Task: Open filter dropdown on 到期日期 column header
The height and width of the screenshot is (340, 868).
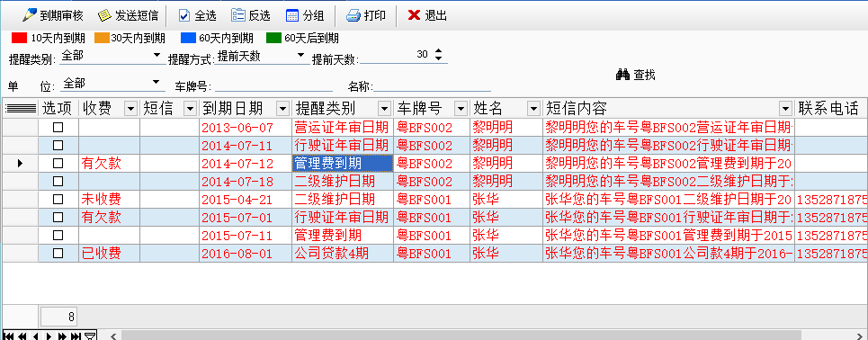Action: point(282,108)
